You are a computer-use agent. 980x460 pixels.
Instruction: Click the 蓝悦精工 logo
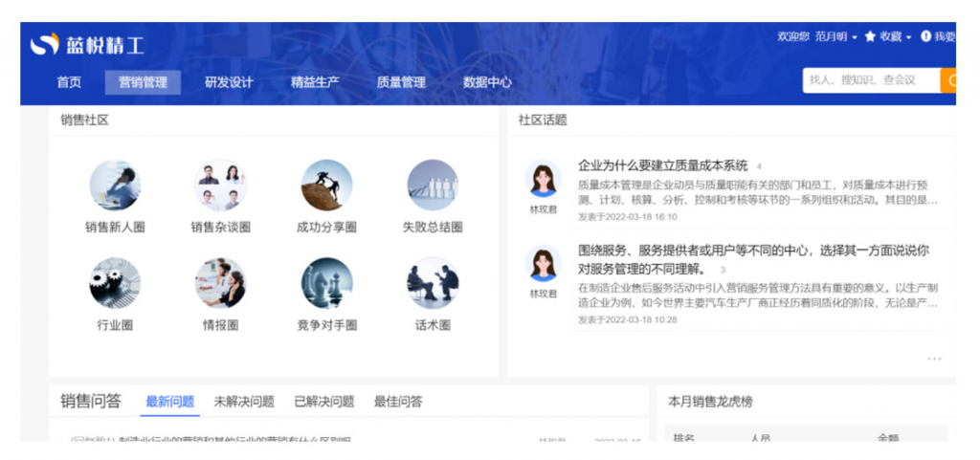[88, 44]
